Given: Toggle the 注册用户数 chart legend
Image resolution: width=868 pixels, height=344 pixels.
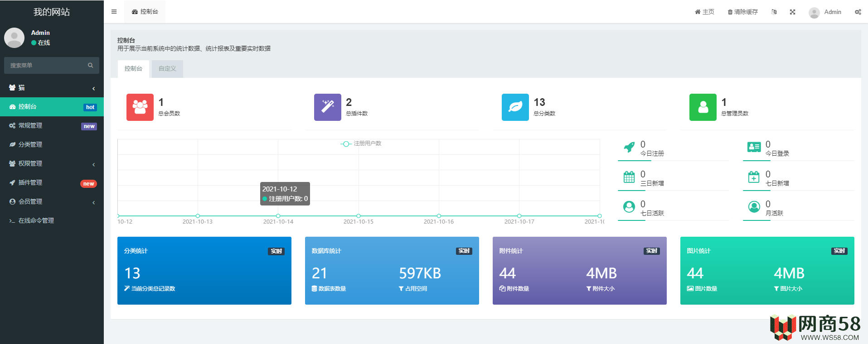Looking at the screenshot, I should click(361, 143).
